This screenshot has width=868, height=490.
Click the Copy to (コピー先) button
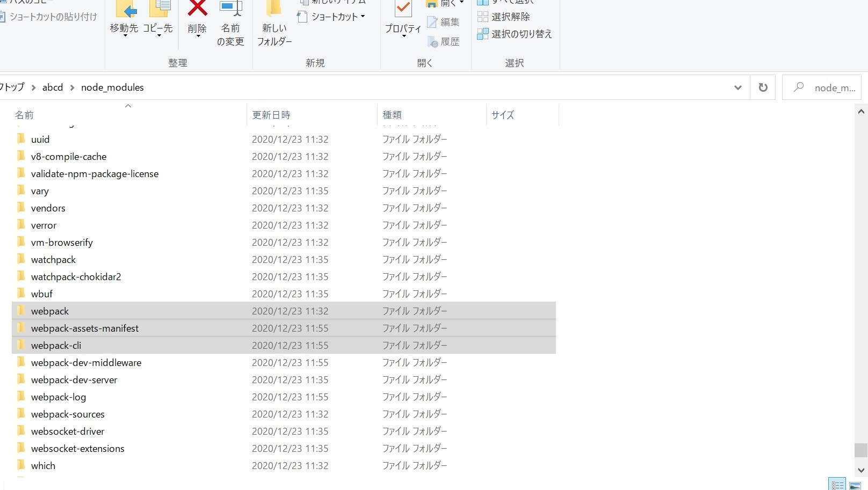tap(158, 19)
